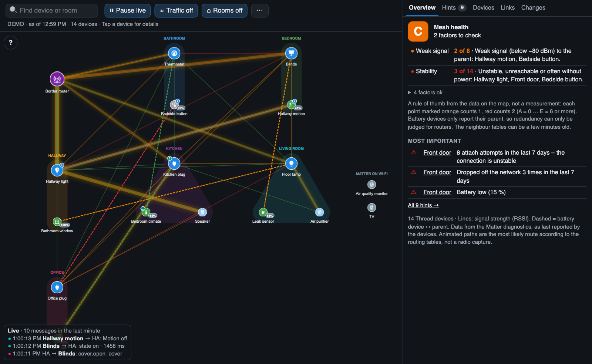
Task: Click the Floor lamp node
Action: click(x=291, y=163)
